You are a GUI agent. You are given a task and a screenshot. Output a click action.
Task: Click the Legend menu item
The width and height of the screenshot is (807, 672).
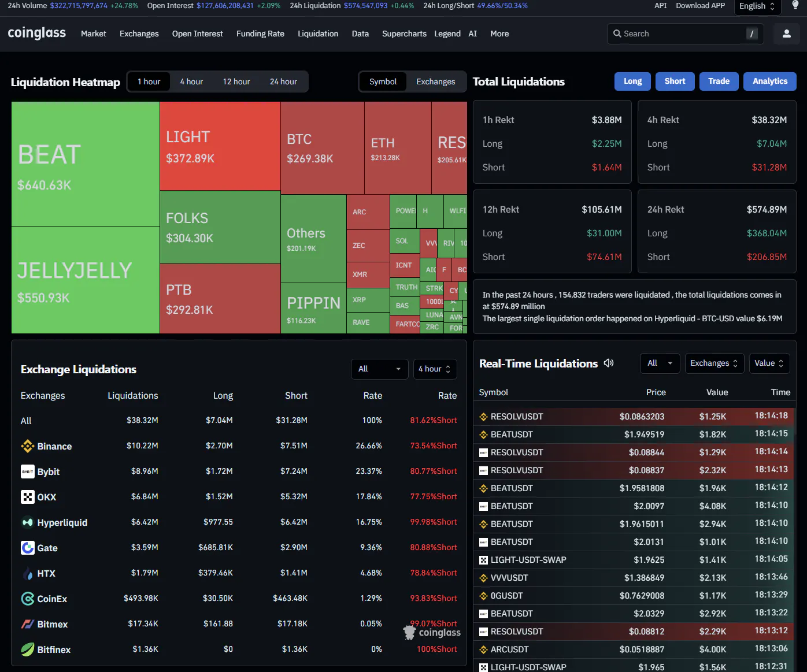click(x=447, y=34)
